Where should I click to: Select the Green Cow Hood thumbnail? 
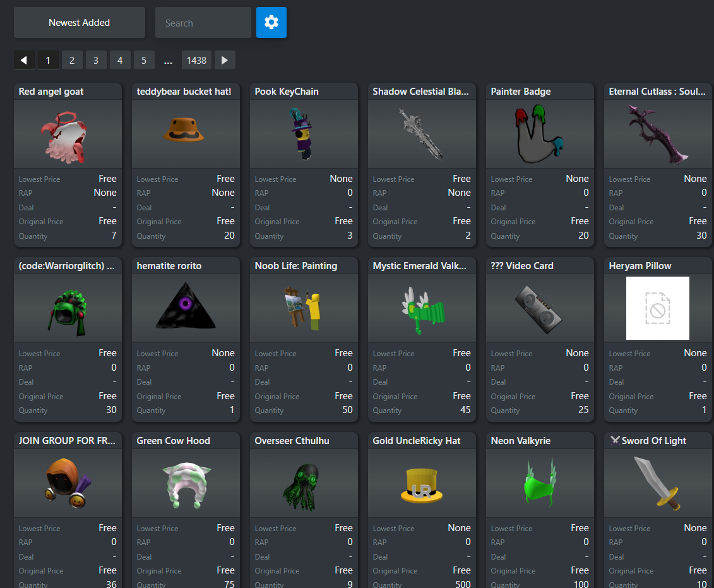coord(186,483)
